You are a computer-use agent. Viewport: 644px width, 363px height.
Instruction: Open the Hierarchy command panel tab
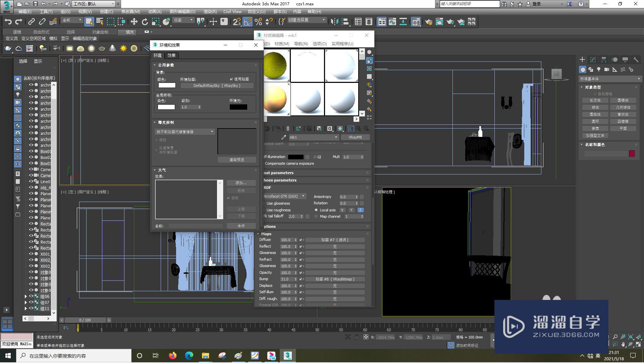604,60
